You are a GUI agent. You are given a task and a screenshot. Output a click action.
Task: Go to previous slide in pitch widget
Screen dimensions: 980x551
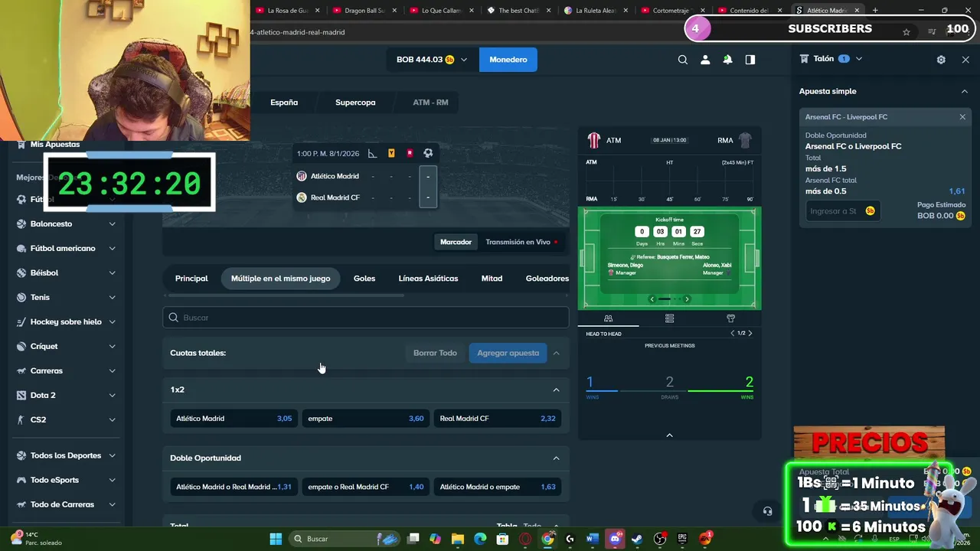[652, 299]
